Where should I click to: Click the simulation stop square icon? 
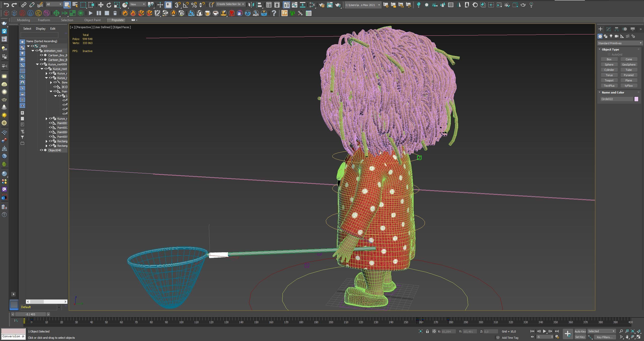tap(107, 13)
